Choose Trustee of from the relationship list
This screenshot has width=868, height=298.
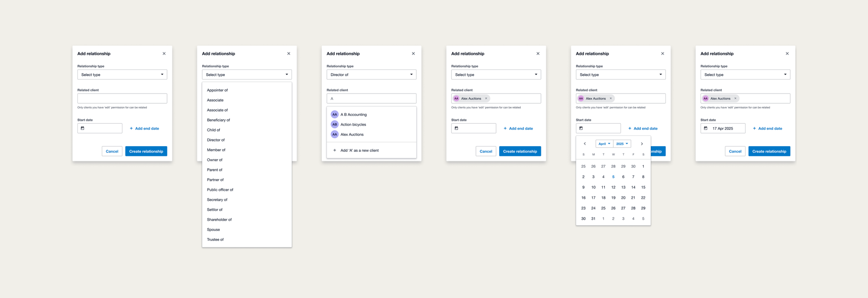coord(215,239)
